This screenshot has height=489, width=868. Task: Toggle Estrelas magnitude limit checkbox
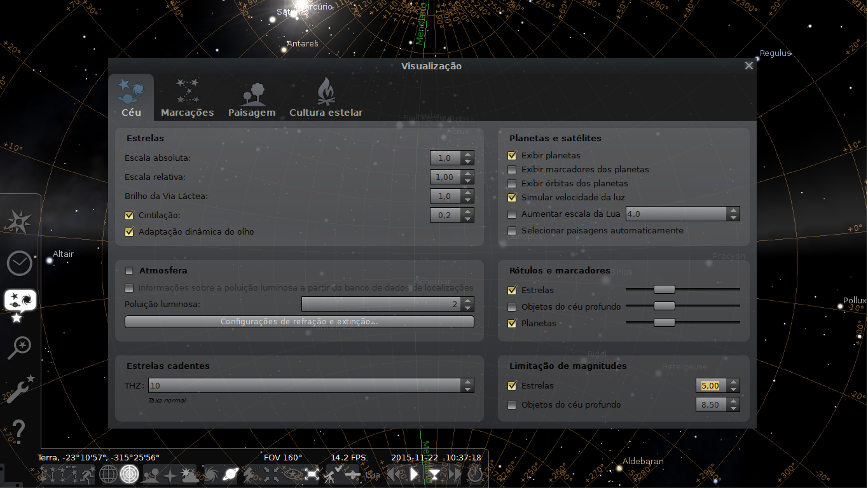[513, 386]
